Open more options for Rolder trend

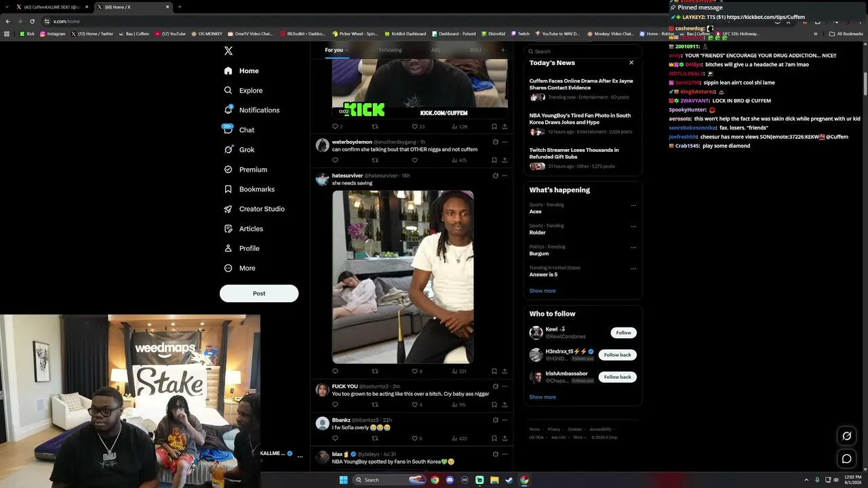(633, 226)
